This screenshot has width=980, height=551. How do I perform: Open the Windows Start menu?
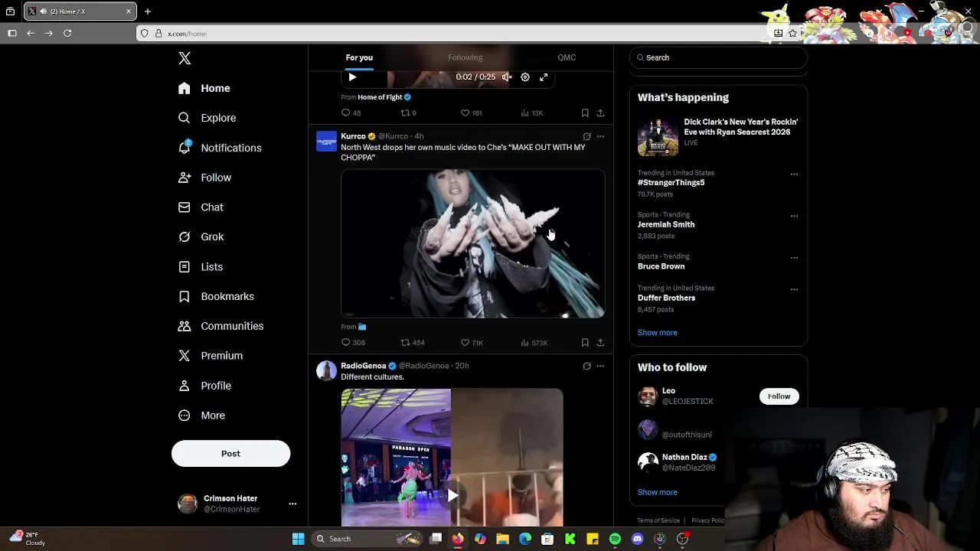pyautogui.click(x=298, y=539)
